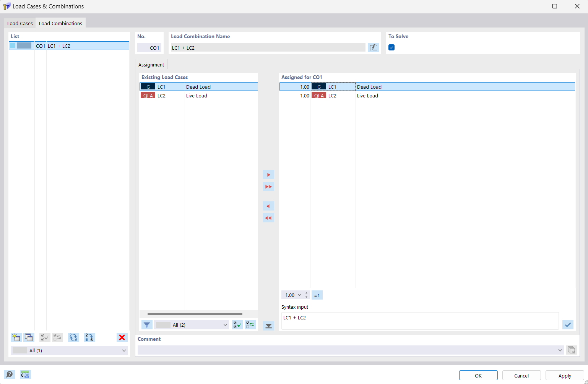Viewport: 588px width, 384px height.
Task: Assign selected load case with single right arrow
Action: pos(268,174)
